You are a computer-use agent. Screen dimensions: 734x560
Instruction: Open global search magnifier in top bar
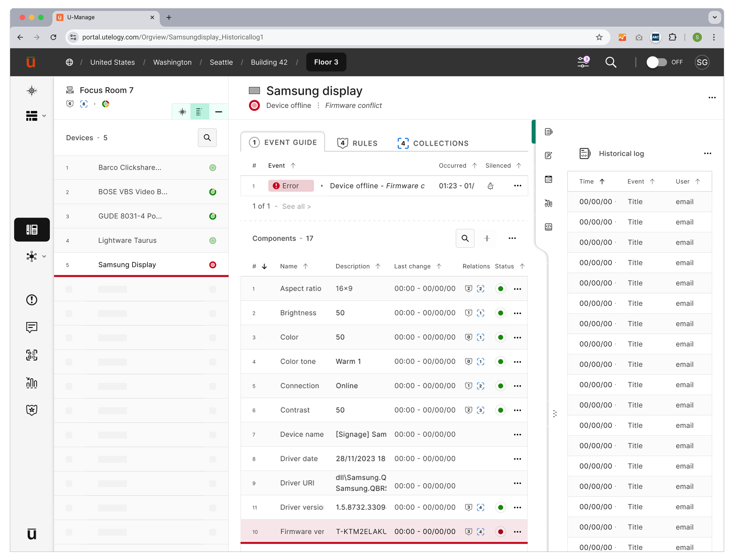610,62
